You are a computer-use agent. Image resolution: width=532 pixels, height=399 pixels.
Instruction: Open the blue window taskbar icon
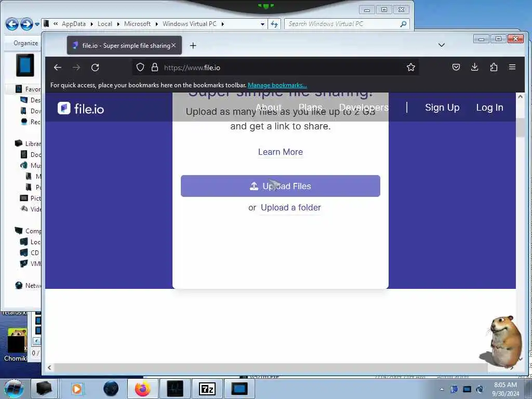(239, 389)
